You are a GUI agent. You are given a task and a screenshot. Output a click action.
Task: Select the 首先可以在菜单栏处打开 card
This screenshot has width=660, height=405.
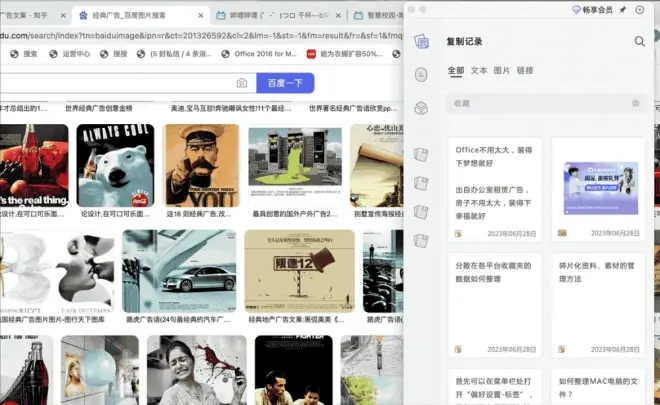click(495, 387)
